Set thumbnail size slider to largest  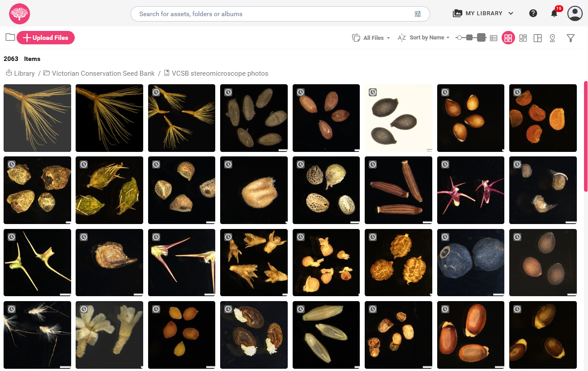click(x=481, y=38)
